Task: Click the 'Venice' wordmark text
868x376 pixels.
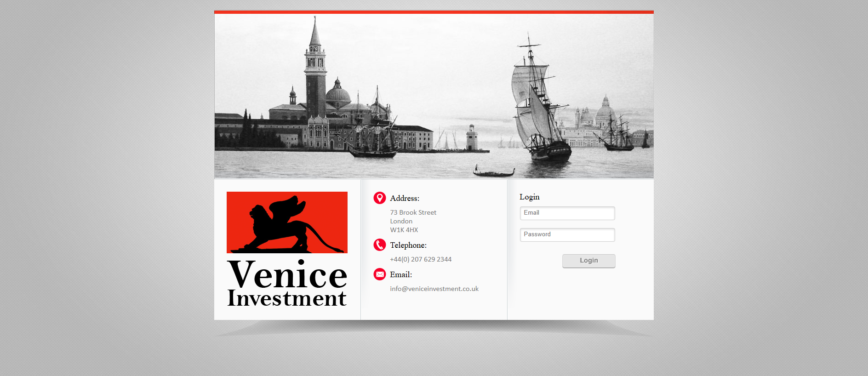Action: [287, 274]
